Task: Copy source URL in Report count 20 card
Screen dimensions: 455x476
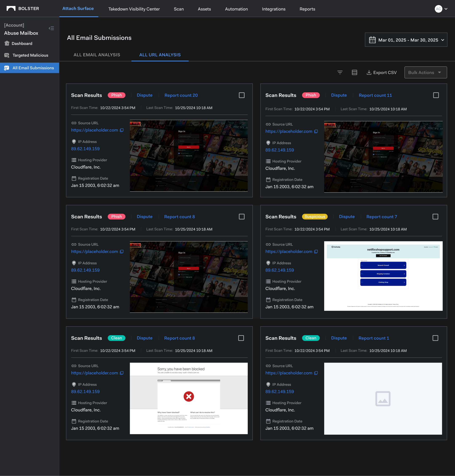Action: [122, 130]
